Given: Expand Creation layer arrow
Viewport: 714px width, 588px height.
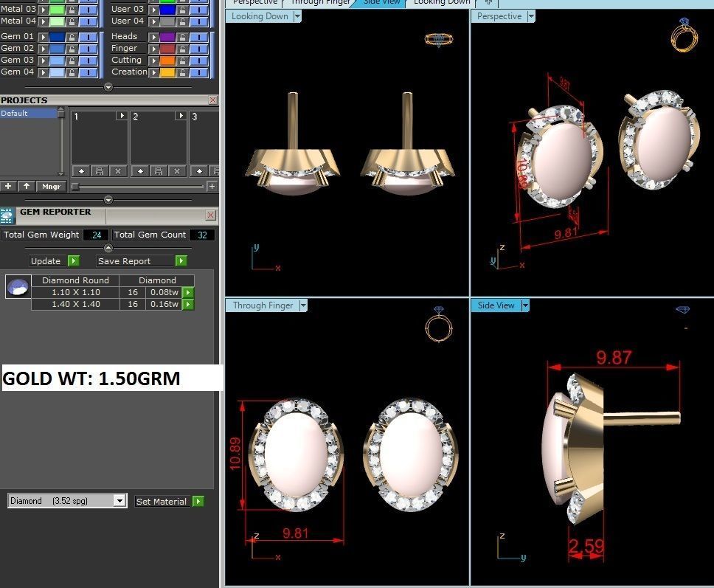Looking at the screenshot, I should pyautogui.click(x=154, y=72).
